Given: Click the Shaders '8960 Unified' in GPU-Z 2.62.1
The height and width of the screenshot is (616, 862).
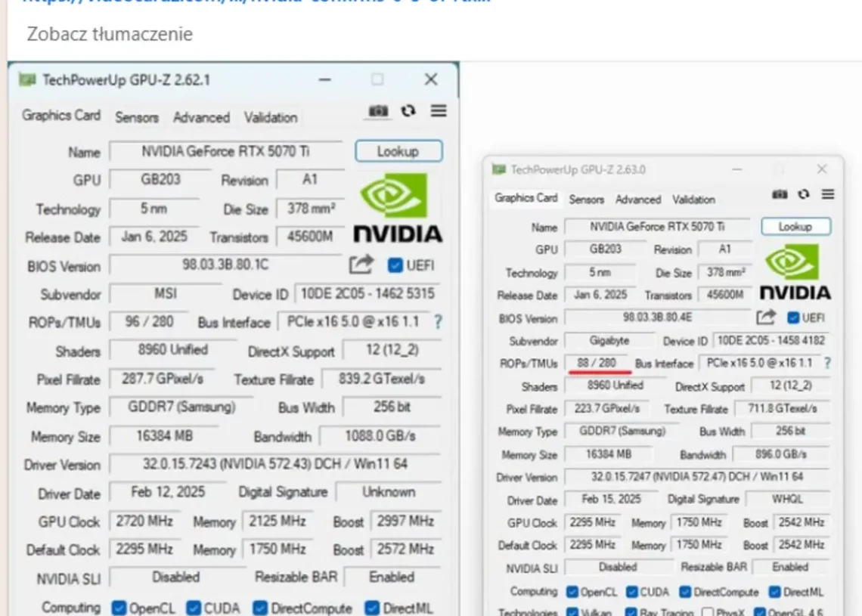Looking at the screenshot, I should (172, 350).
